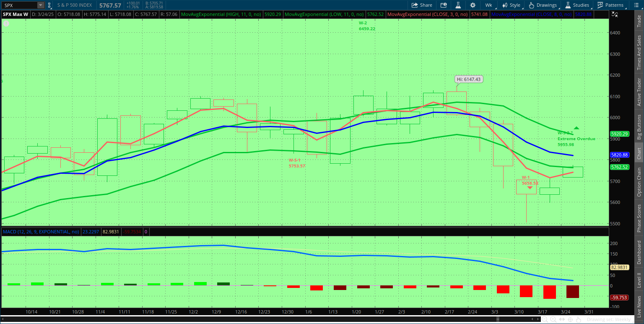Open the Live News side tab
644x324 pixels.
[x=639, y=307]
